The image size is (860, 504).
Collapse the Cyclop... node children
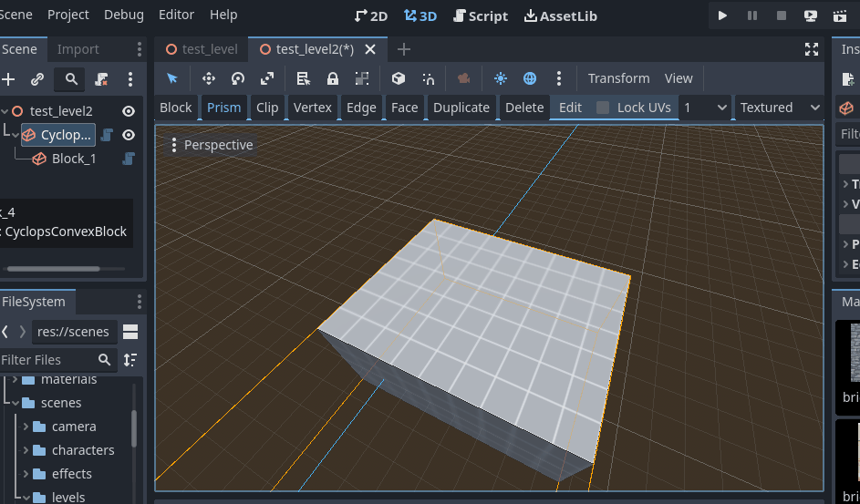tap(15, 135)
